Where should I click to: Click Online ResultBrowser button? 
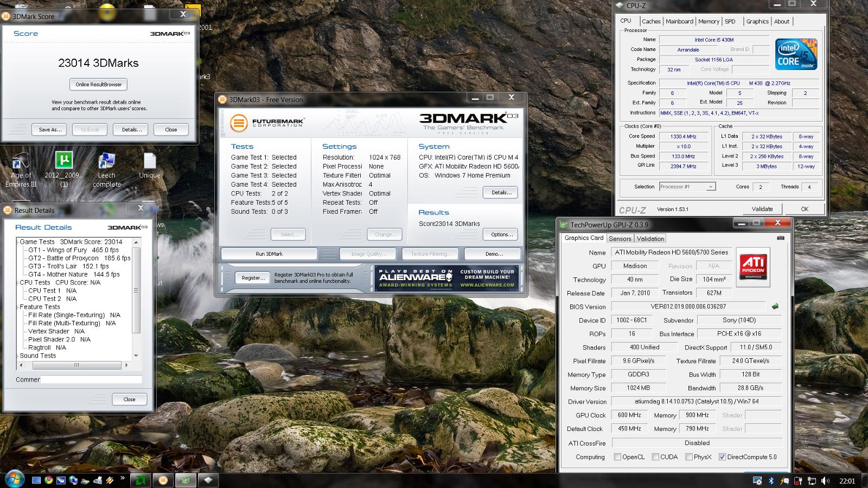click(x=98, y=84)
